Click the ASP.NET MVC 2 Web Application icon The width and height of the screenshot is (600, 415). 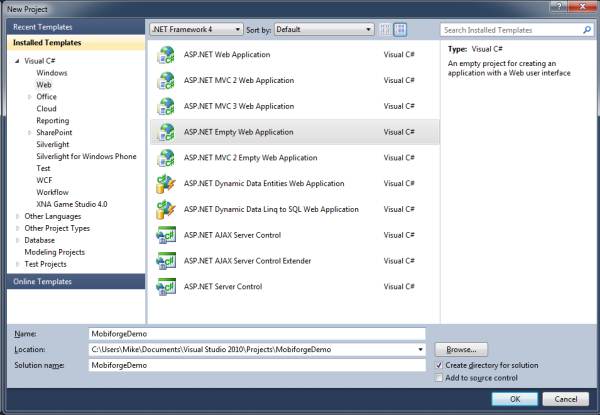click(x=165, y=80)
